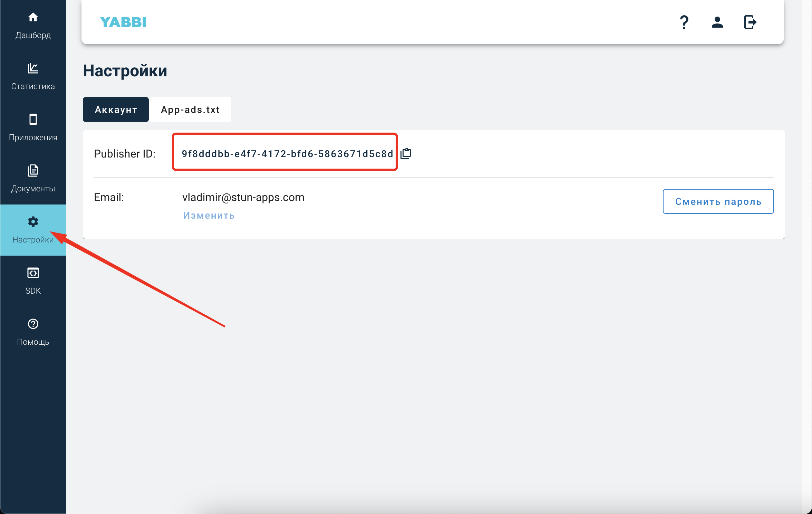Click the YABBI logo
812x514 pixels.
click(123, 22)
